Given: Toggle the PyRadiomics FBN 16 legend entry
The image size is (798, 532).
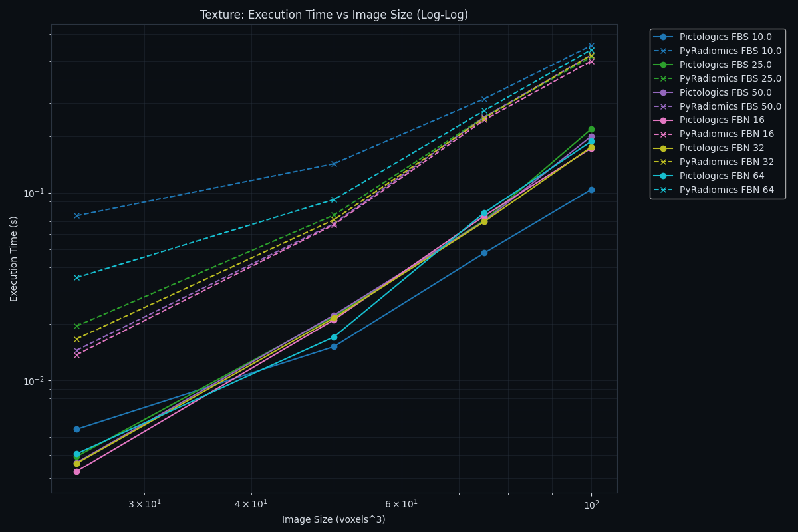Looking at the screenshot, I should (x=726, y=134).
